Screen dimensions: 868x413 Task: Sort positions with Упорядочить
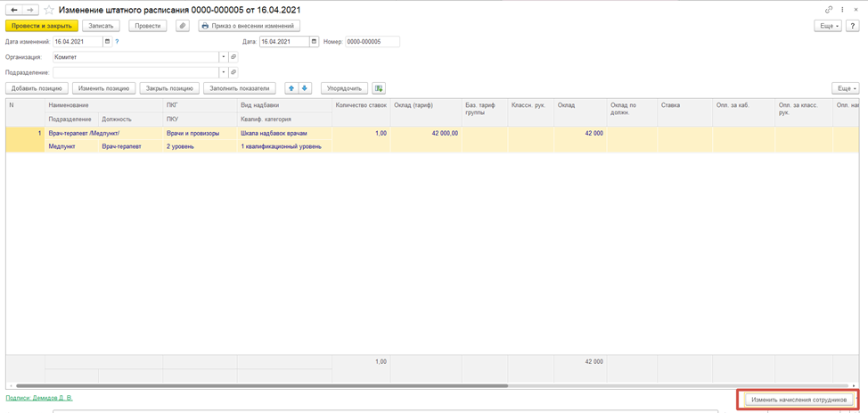click(344, 88)
